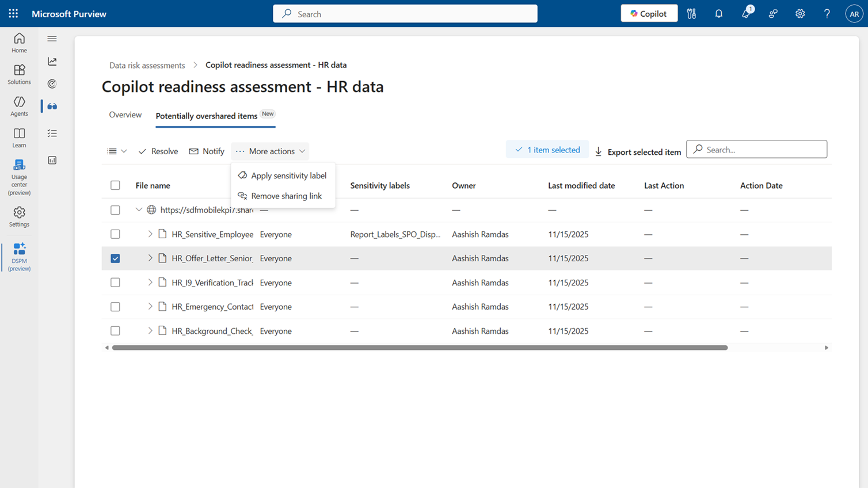Open the Solutions icon in sidebar
The image size is (868, 488).
[19, 74]
